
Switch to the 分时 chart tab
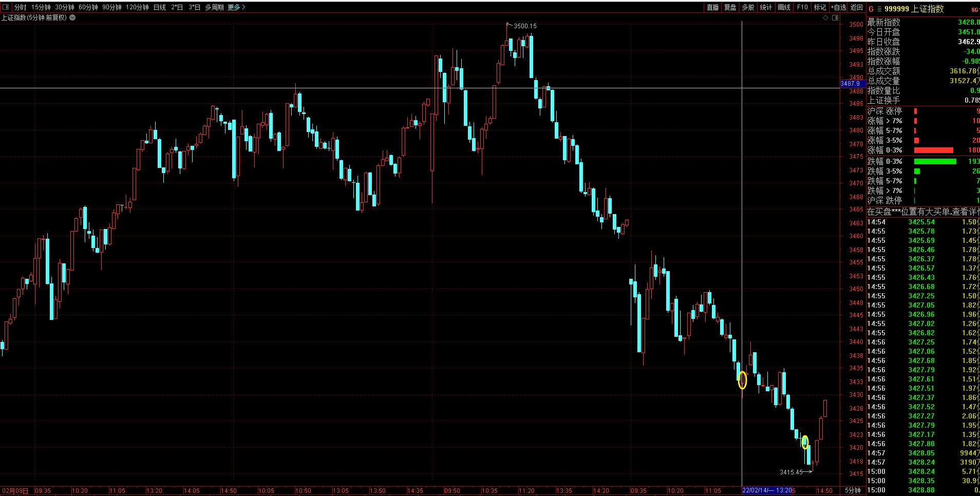click(21, 7)
